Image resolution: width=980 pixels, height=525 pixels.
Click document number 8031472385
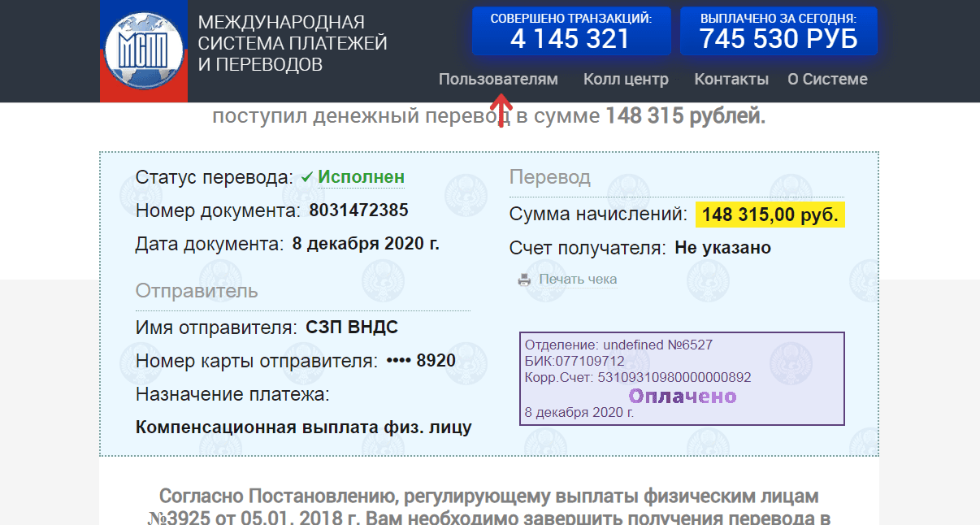(x=358, y=210)
